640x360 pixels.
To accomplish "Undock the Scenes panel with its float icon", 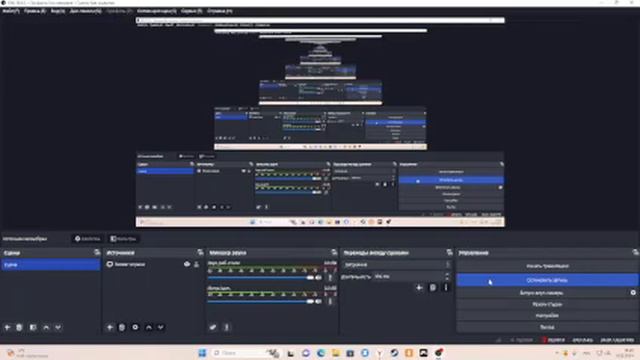I will point(97,253).
